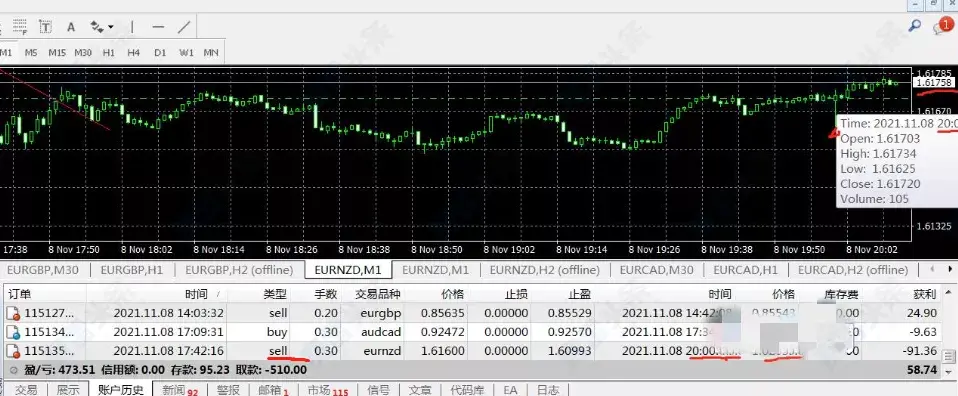Screen dimensions: 958x396
Task: Select the diagonal trendline tool
Action: coord(184,27)
